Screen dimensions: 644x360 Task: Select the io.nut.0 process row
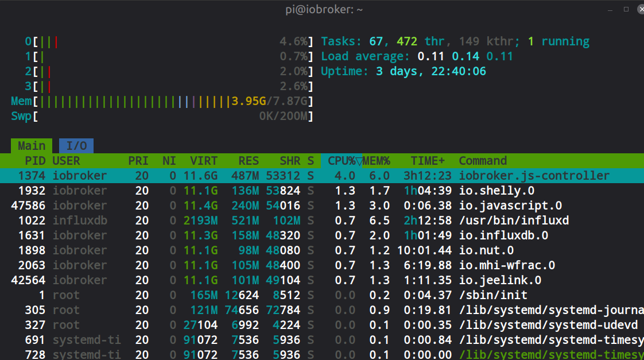(x=322, y=250)
